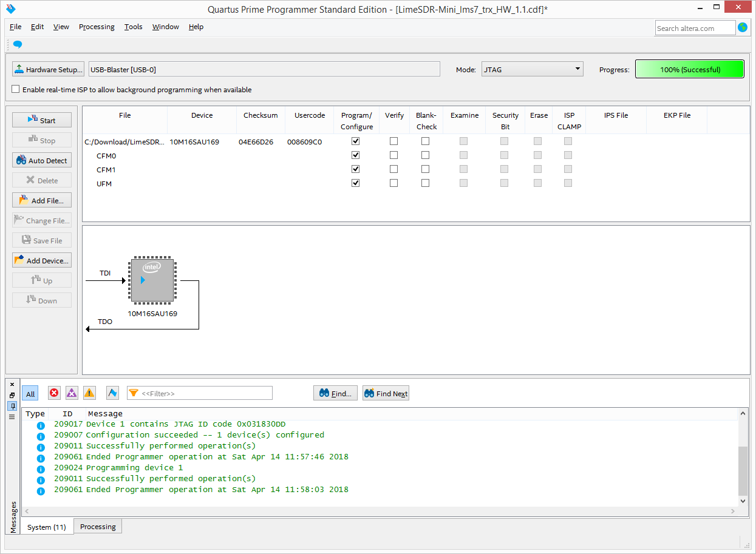This screenshot has height=554, width=756.
Task: Click info icon of message 209007
Action: tap(41, 436)
